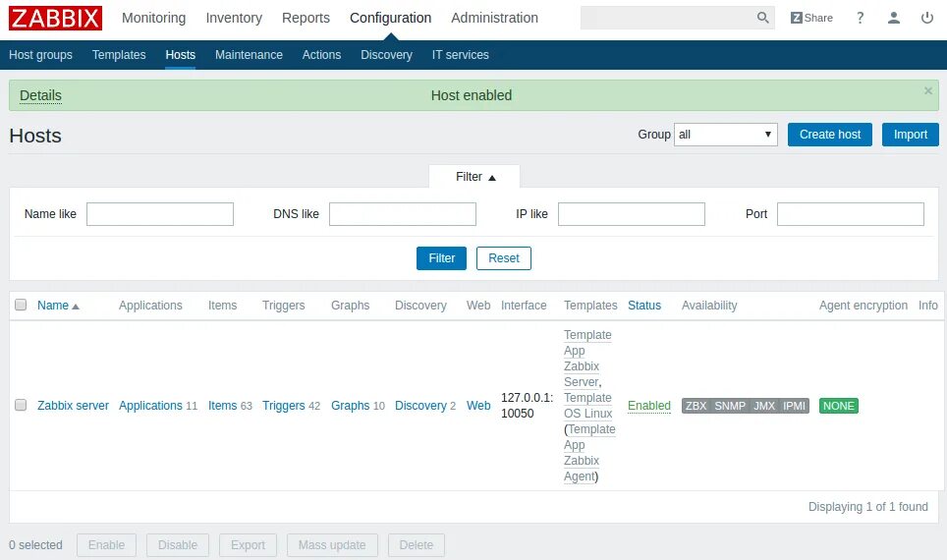Viewport: 947px width, 560px height.
Task: Open the Administration menu
Action: [x=494, y=18]
